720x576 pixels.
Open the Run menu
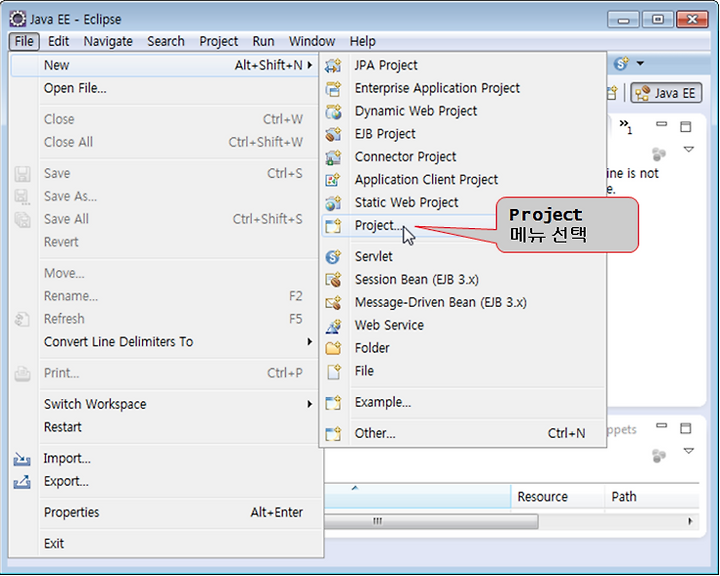[263, 41]
